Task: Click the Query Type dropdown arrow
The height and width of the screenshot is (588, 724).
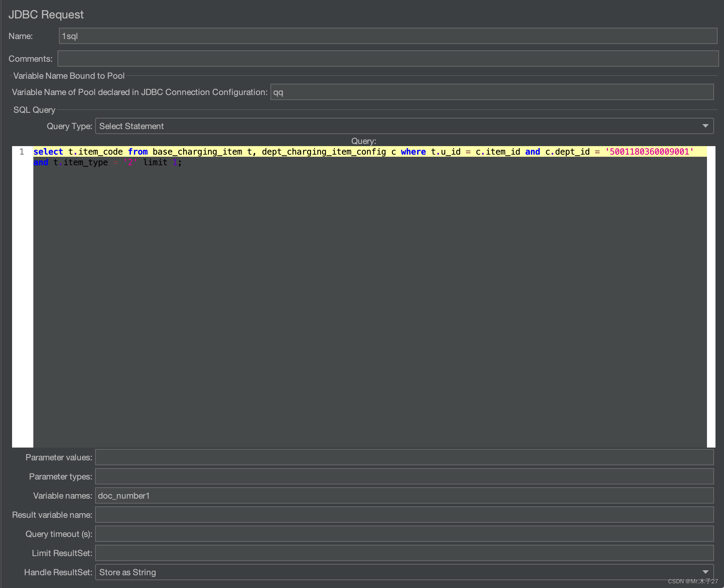Action: click(705, 126)
